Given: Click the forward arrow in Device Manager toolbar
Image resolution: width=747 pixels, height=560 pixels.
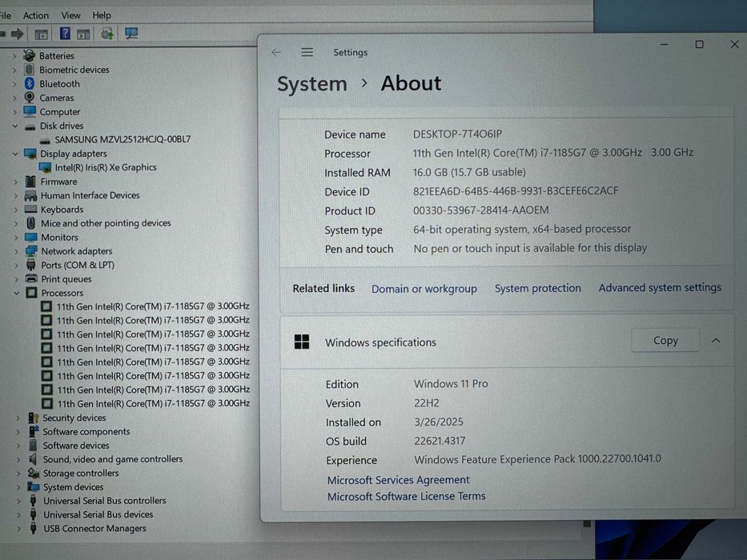Looking at the screenshot, I should pyautogui.click(x=18, y=34).
